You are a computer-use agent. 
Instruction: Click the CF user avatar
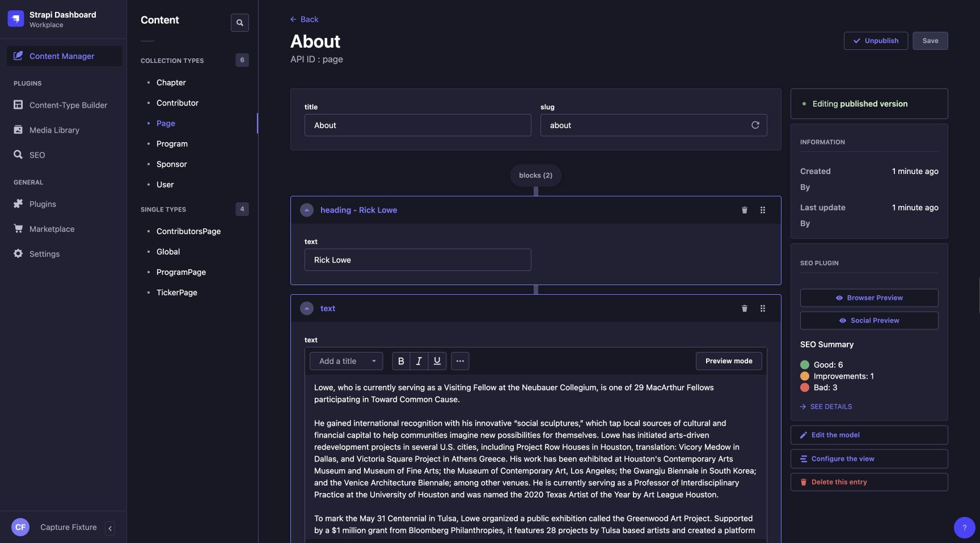pyautogui.click(x=20, y=527)
